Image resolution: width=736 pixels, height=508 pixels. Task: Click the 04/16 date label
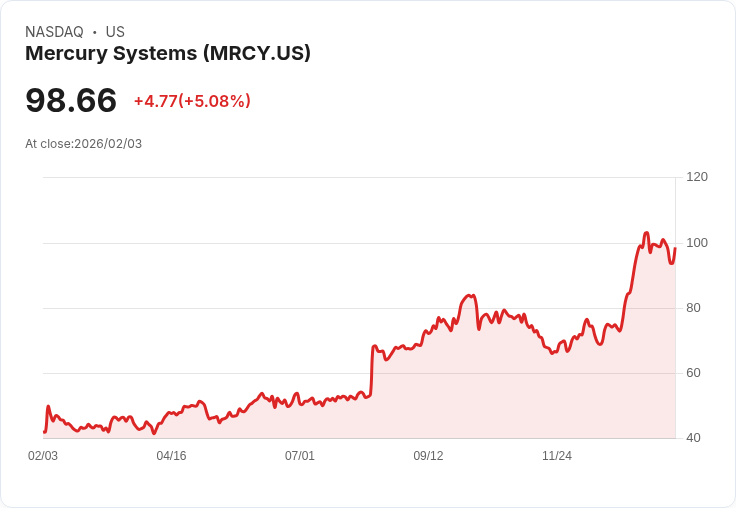coord(171,456)
